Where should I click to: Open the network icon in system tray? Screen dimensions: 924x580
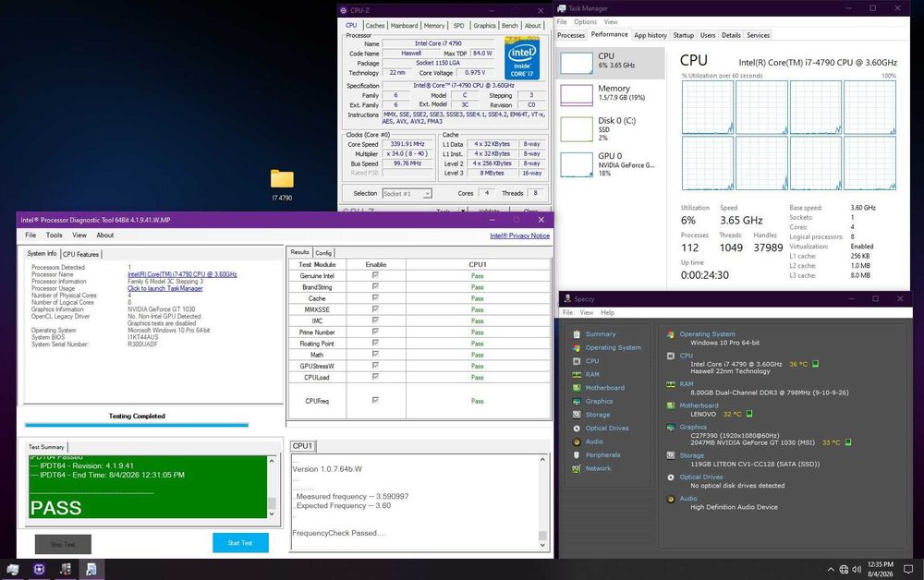tap(844, 570)
